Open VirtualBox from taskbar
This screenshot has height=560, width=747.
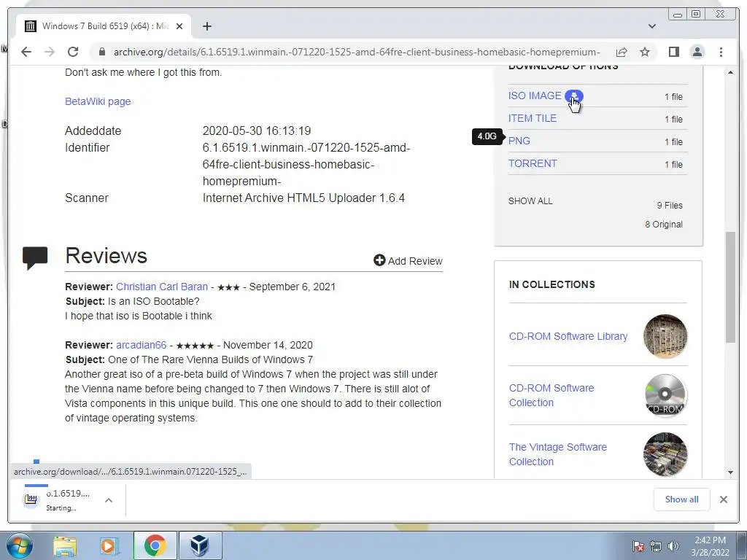200,545
